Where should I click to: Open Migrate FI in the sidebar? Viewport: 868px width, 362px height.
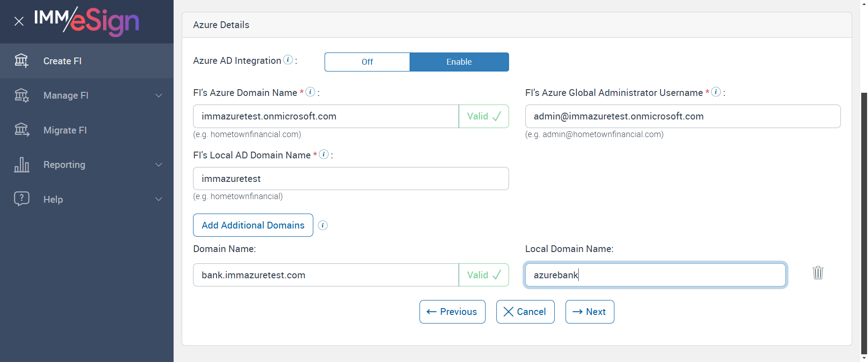point(65,130)
